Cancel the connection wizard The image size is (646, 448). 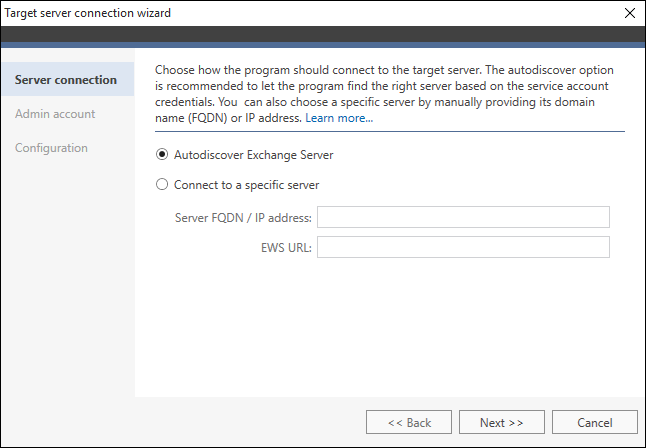[x=595, y=422]
